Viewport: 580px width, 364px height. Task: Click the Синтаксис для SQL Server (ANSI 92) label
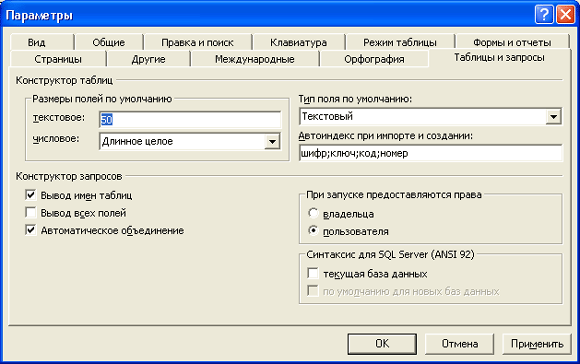[390, 255]
